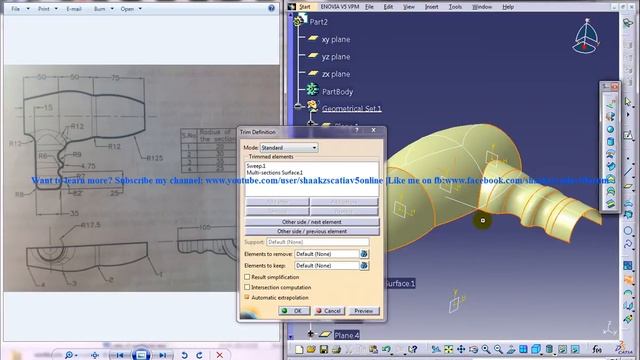
Task: Open the Tools menu in CATIA
Action: tap(455, 7)
